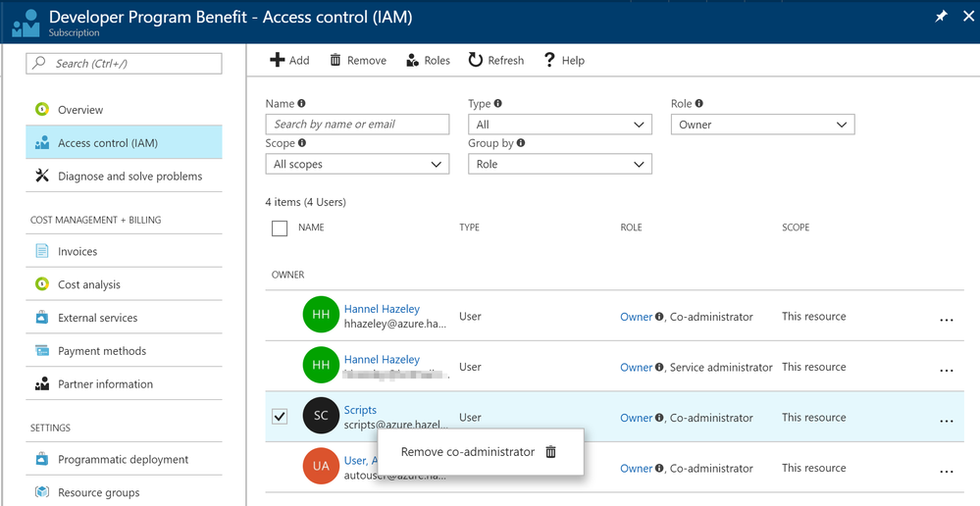
Task: Open Diagnose and solve problems
Action: pos(124,176)
